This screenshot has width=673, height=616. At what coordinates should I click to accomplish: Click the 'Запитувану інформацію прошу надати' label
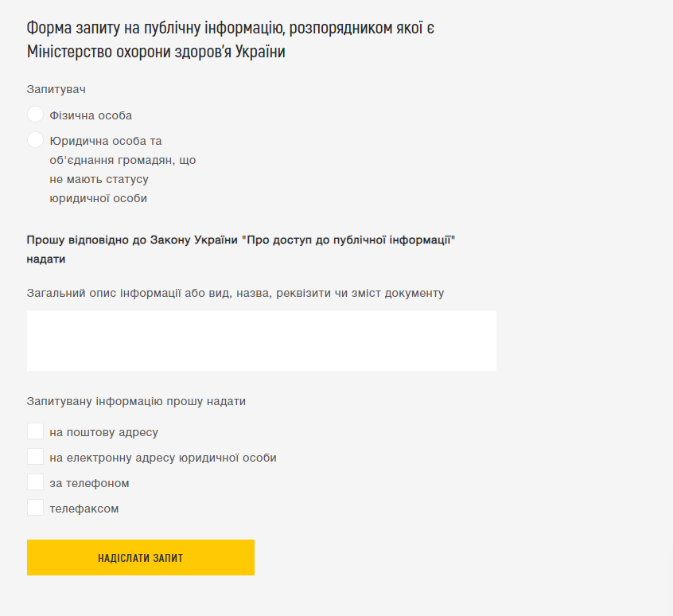point(136,401)
